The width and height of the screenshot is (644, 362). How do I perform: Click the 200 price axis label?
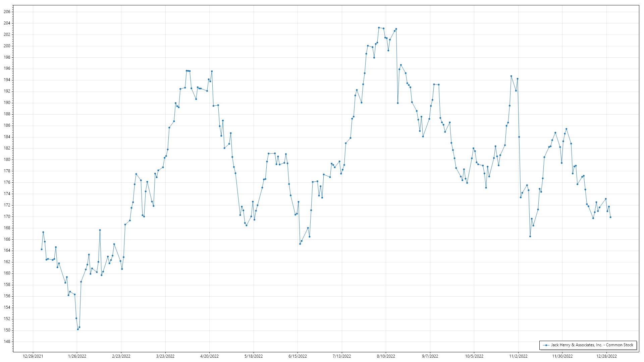[7, 46]
